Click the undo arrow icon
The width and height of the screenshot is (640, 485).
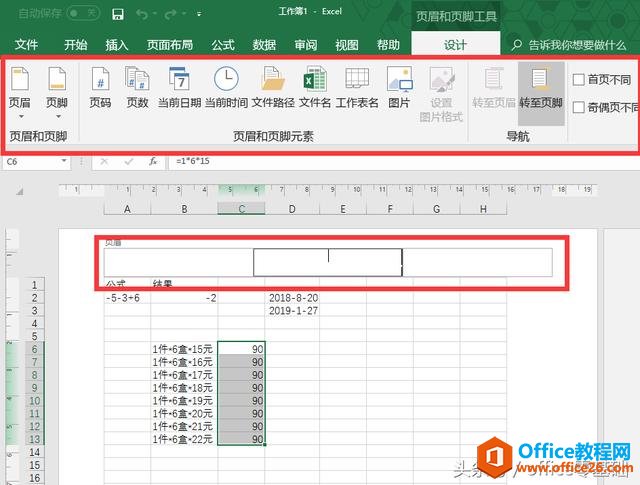click(x=142, y=14)
